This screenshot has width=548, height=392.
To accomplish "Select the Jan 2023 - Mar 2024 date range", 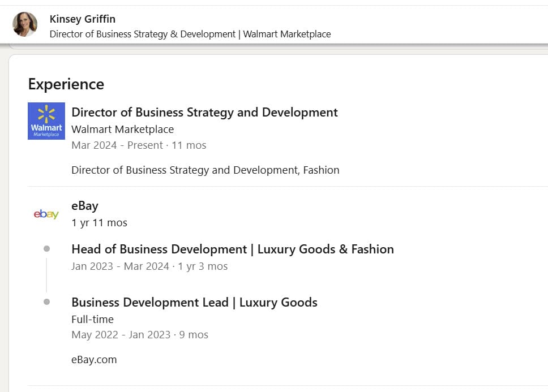I will click(x=149, y=266).
